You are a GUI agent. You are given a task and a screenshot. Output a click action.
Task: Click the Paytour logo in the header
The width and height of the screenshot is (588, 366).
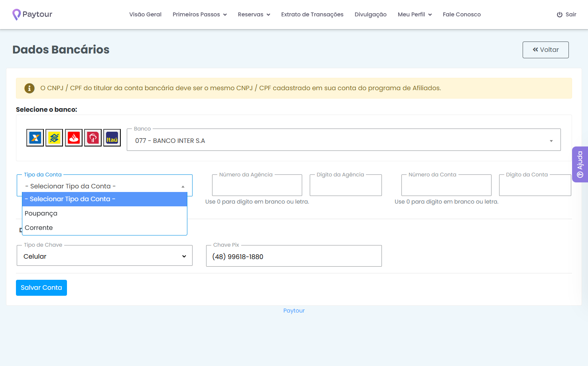point(32,14)
